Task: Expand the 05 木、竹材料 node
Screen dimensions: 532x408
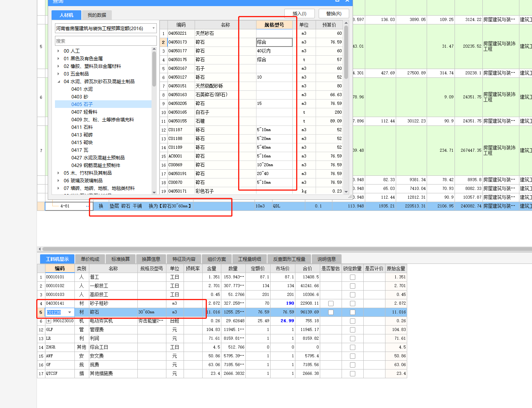Action: [x=58, y=173]
